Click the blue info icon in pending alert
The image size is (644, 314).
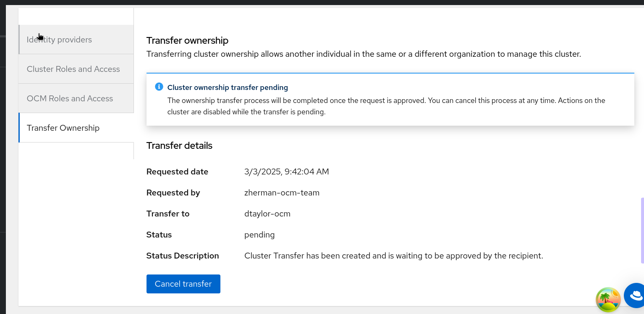pyautogui.click(x=159, y=87)
